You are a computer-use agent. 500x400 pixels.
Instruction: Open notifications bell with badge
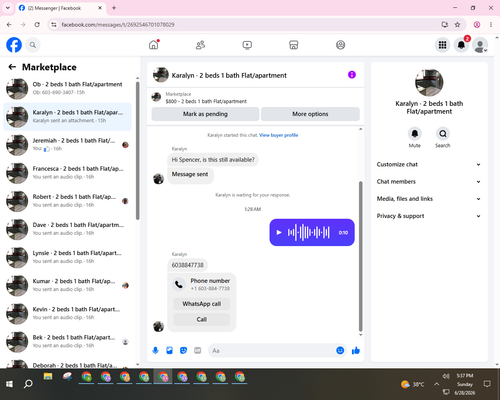pos(461,45)
